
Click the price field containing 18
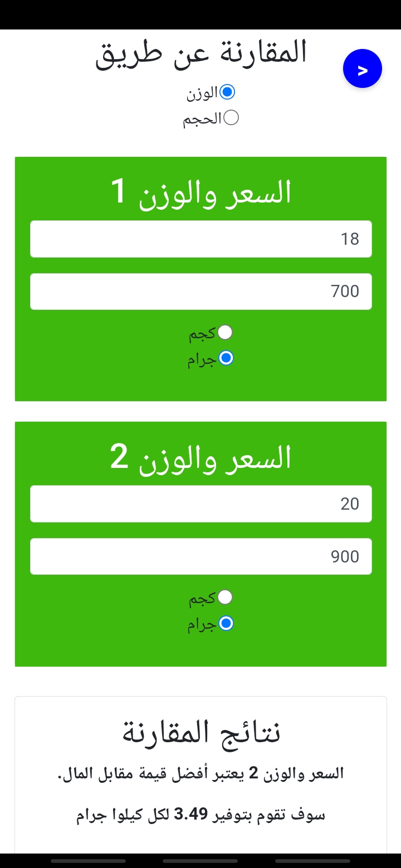click(x=200, y=239)
